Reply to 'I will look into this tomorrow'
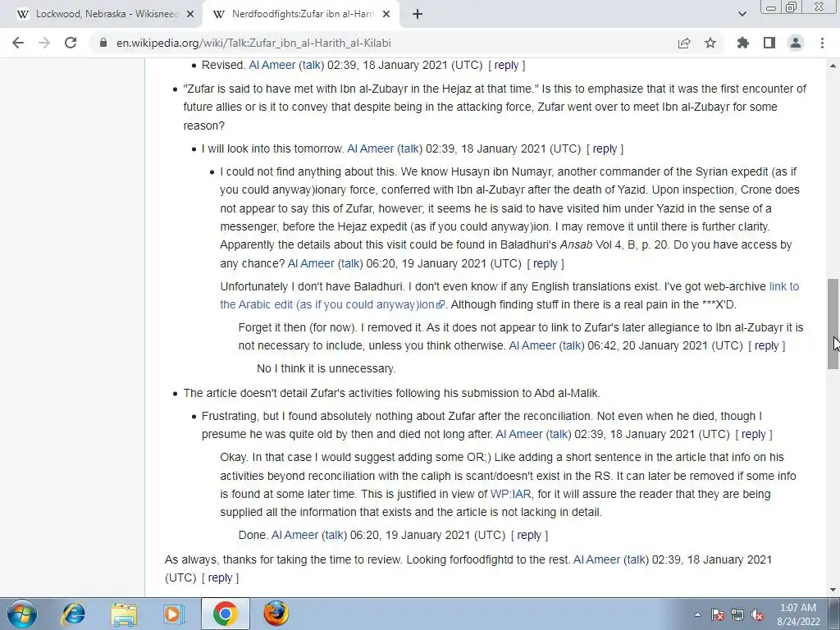 click(x=605, y=149)
